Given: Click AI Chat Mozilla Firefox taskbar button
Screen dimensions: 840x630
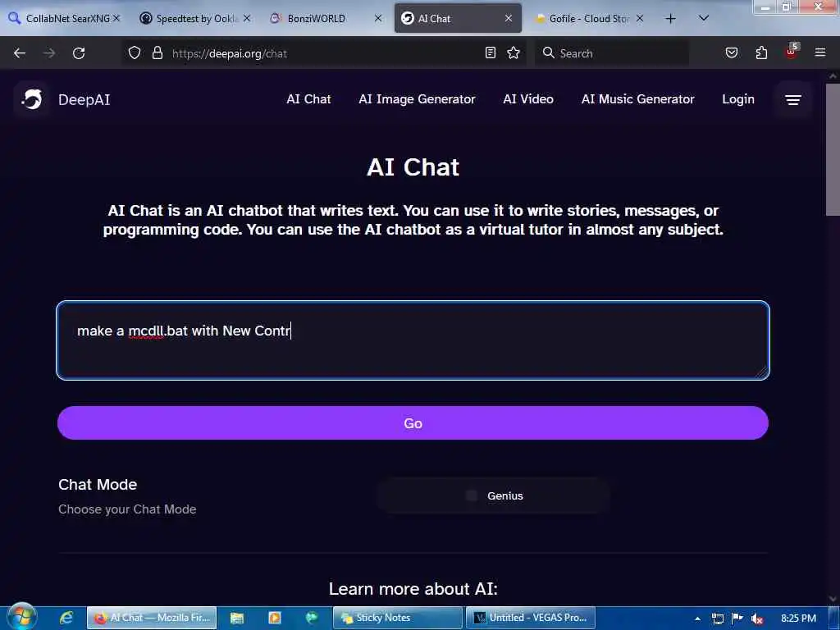Looking at the screenshot, I should coord(152,618).
